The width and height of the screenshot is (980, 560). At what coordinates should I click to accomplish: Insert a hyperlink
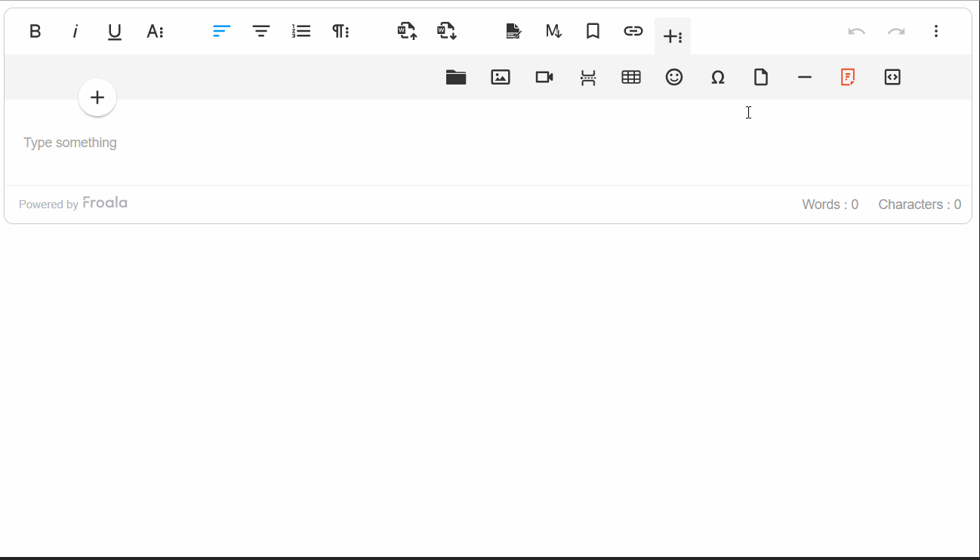pyautogui.click(x=633, y=31)
